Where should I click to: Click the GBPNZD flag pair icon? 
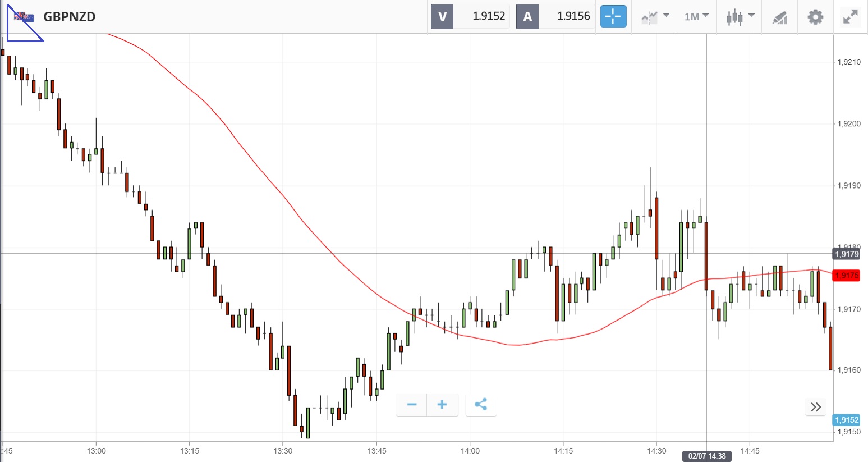24,17
